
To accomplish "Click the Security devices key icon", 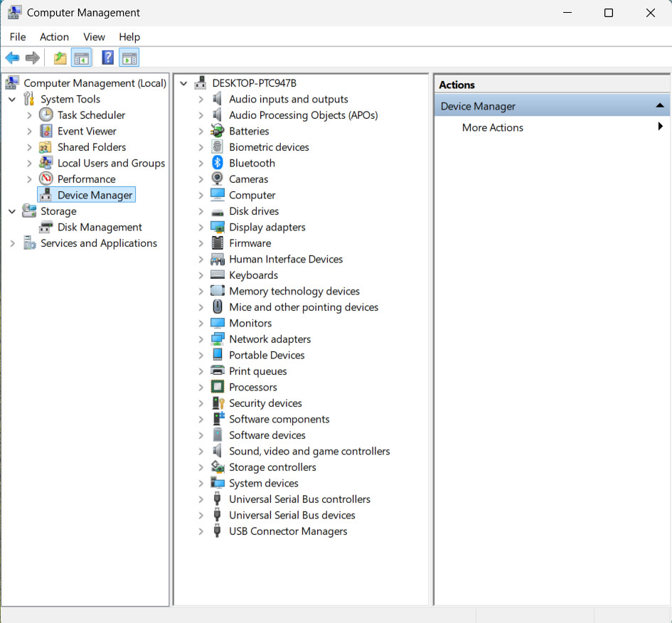I will pos(218,403).
